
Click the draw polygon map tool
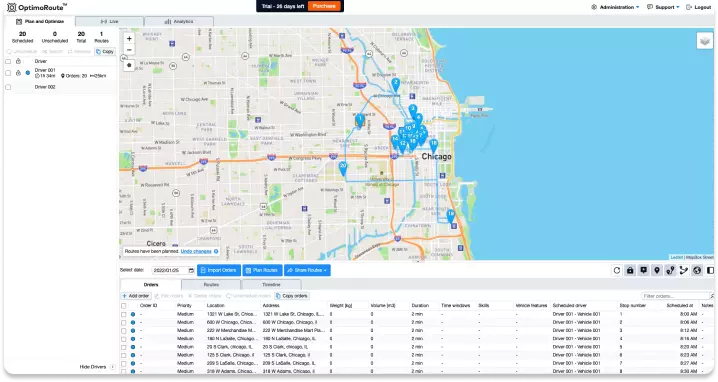[129, 65]
